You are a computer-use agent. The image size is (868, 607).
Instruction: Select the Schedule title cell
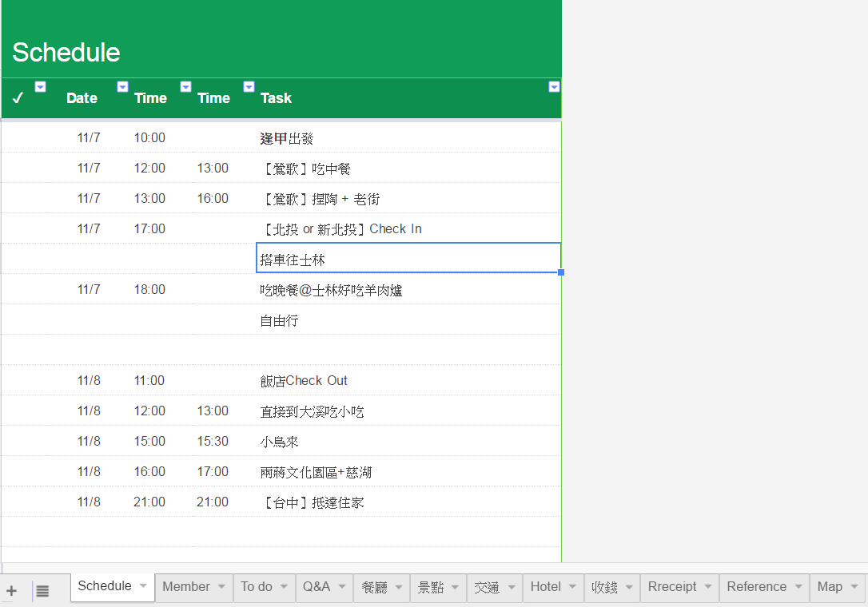[x=281, y=39]
